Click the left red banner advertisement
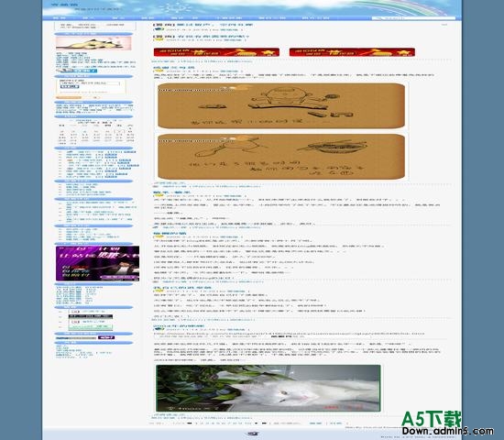Viewport: 504px width, 440px height. [216, 52]
